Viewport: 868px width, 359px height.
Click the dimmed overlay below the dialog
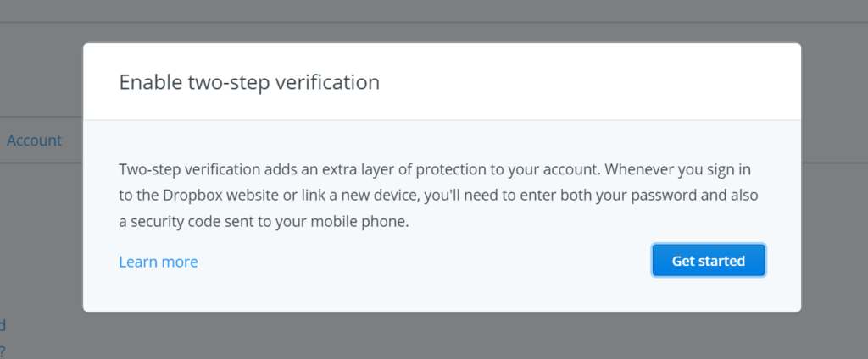434,336
